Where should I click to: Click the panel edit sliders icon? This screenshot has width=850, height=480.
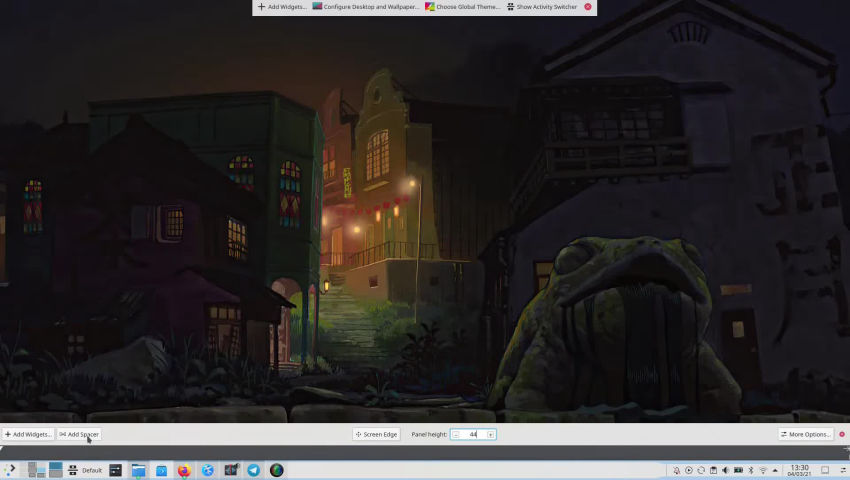point(843,470)
